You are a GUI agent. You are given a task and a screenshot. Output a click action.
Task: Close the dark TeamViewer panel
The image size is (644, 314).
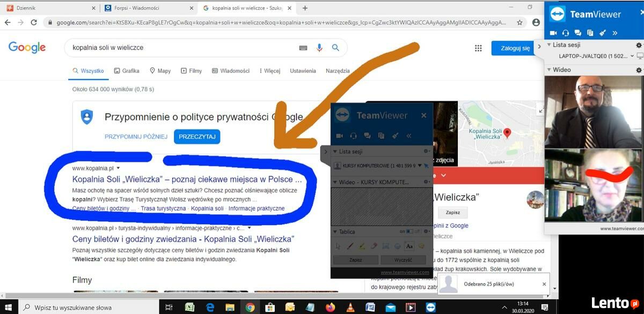[424, 115]
